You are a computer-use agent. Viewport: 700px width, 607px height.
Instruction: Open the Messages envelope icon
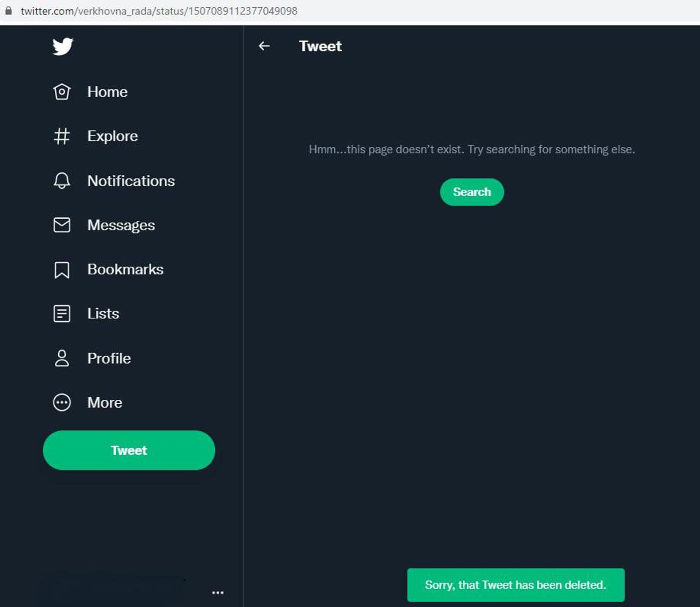pos(62,225)
